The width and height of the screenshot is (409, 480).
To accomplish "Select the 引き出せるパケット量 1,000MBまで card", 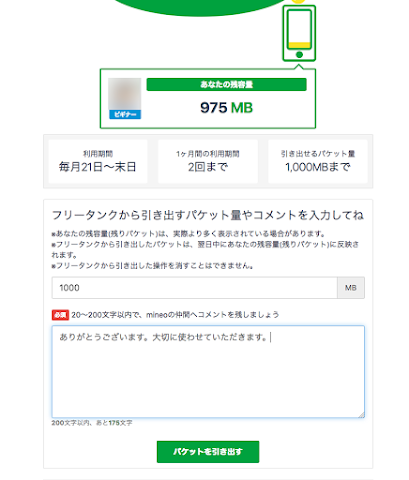I will coord(318,161).
